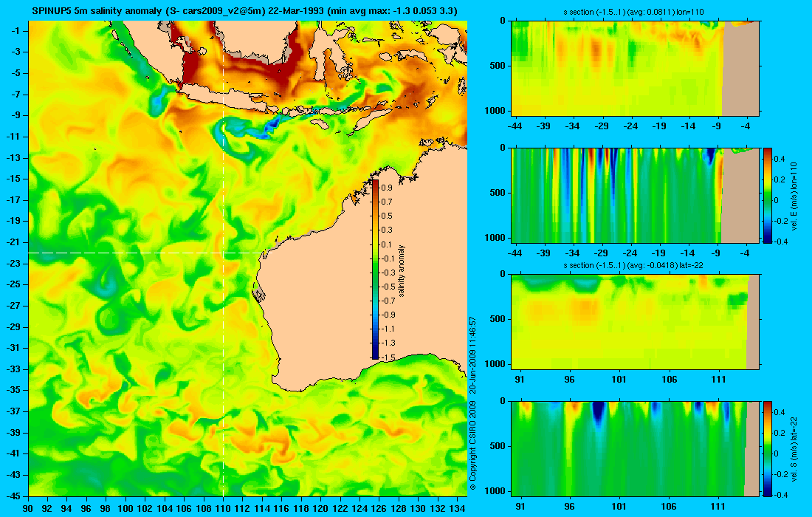Click longitude label 134 on map axis

[456, 509]
